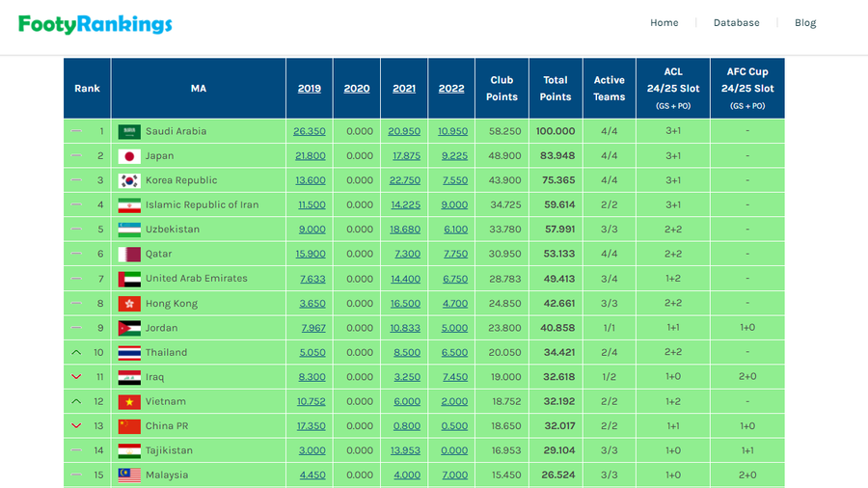
Task: Sort by the 2022 column header
Action: 451,89
